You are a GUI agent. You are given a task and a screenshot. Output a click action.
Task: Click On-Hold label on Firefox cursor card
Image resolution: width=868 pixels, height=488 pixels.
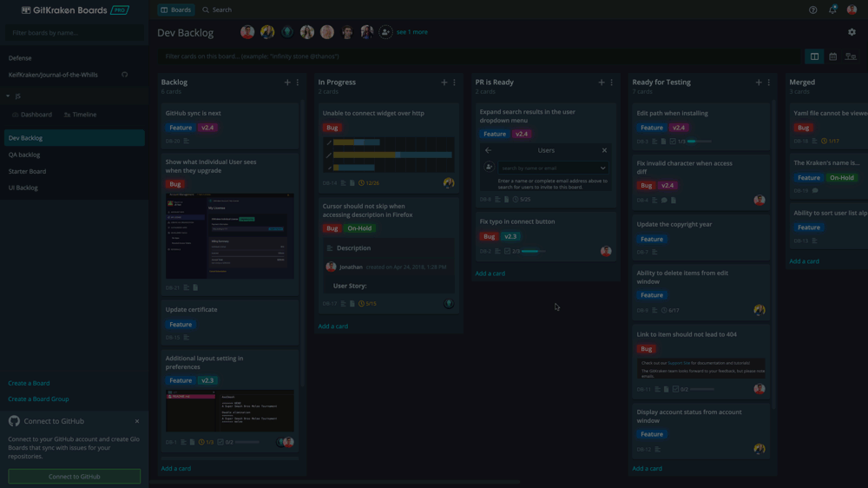pyautogui.click(x=359, y=228)
